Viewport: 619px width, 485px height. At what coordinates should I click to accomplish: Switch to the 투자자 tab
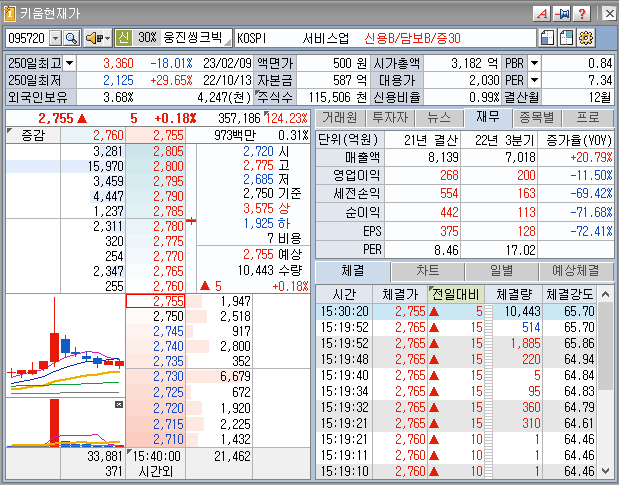pos(390,117)
